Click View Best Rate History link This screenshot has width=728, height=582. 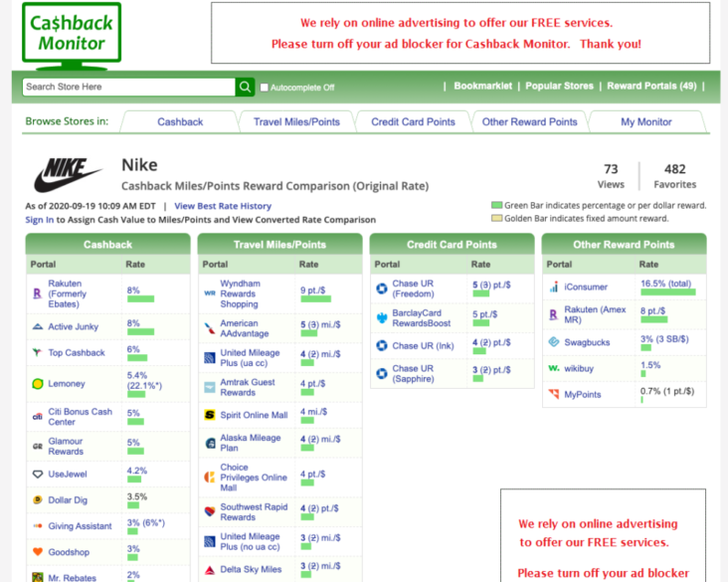point(223,206)
